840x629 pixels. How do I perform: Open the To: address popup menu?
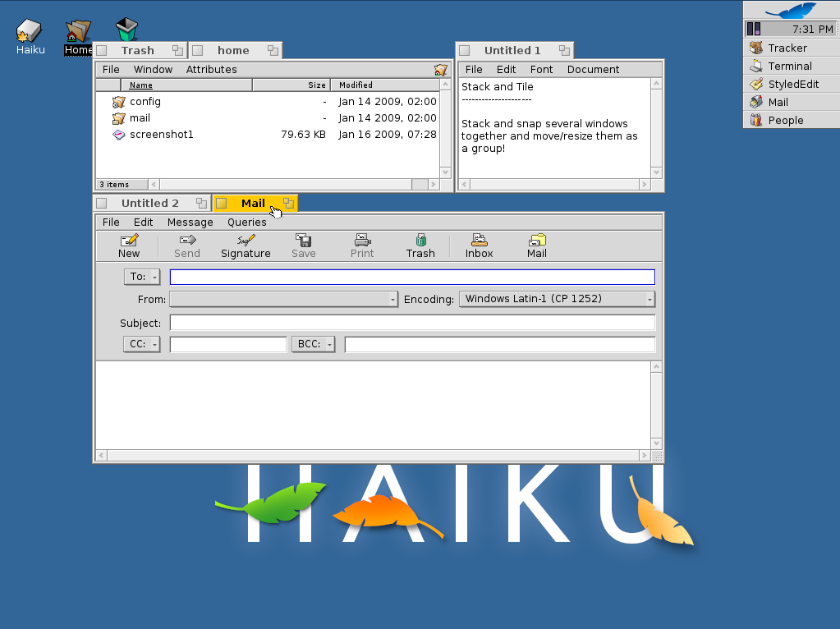(142, 277)
